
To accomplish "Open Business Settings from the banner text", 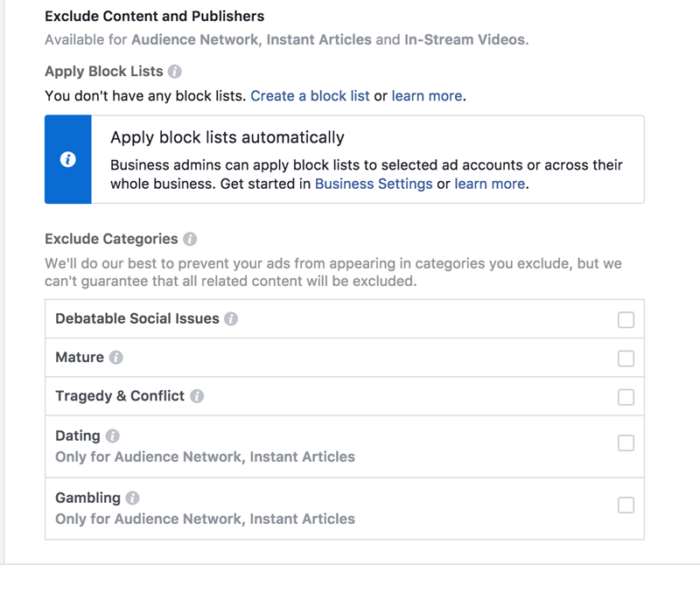I will (x=374, y=184).
